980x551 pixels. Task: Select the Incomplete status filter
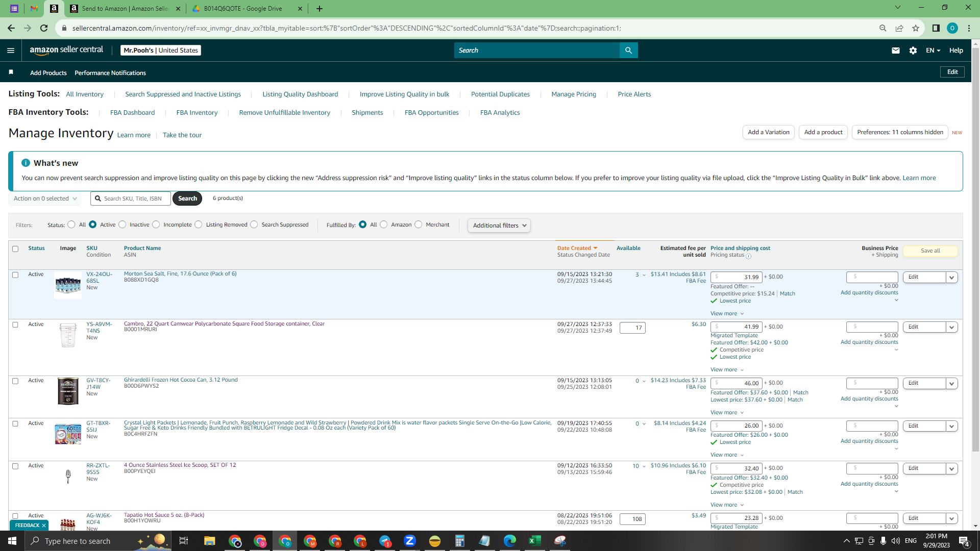156,224
